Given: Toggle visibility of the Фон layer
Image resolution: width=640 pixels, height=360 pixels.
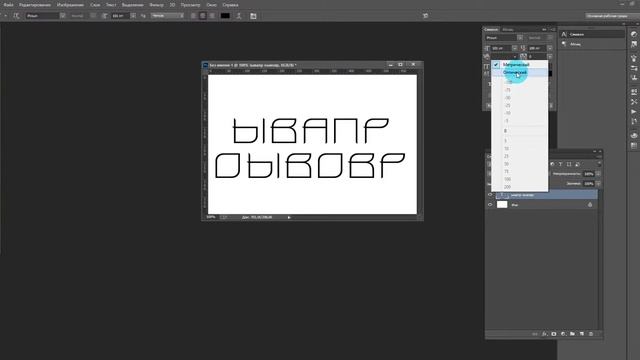Looking at the screenshot, I should [490, 205].
